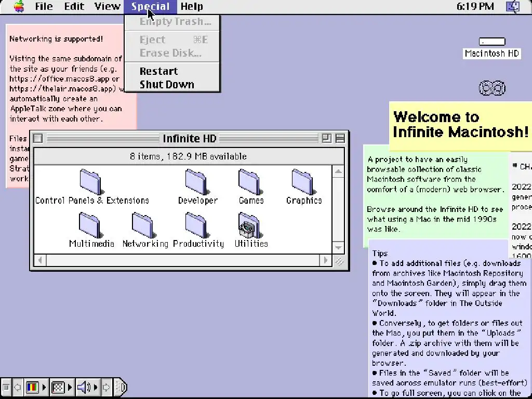Viewport: 532px width, 399px height.
Task: Open the sound volume Control Strip module
Action: pyautogui.click(x=84, y=387)
